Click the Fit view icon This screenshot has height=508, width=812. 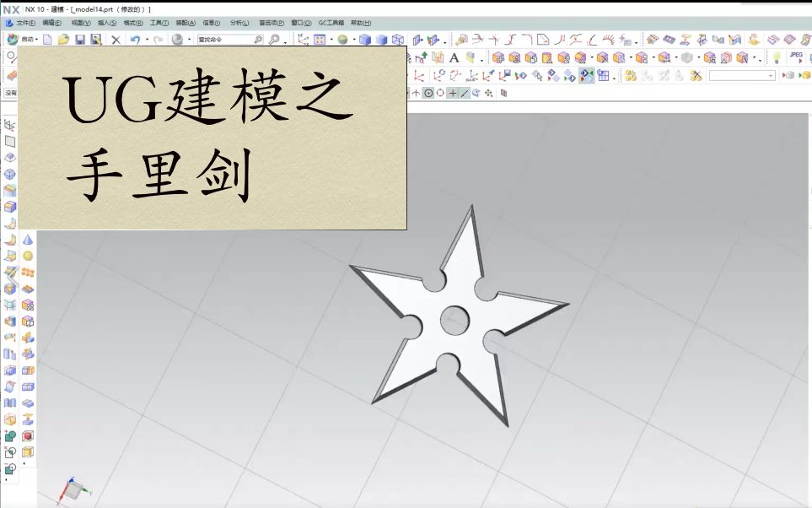click(x=320, y=40)
